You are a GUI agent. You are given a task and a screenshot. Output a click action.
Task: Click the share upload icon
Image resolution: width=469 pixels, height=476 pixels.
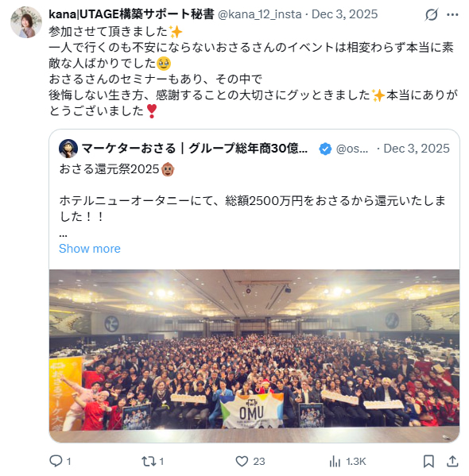coord(452,461)
